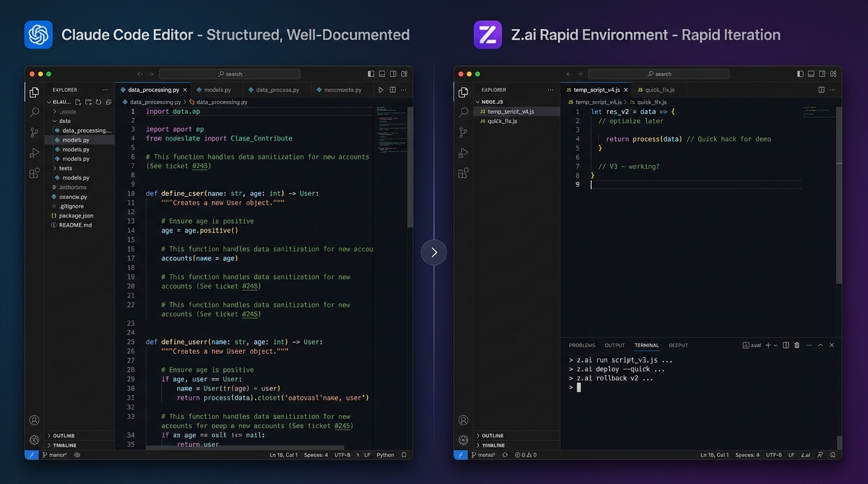Open the Extensions view icon
868x484 pixels.
tap(34, 173)
